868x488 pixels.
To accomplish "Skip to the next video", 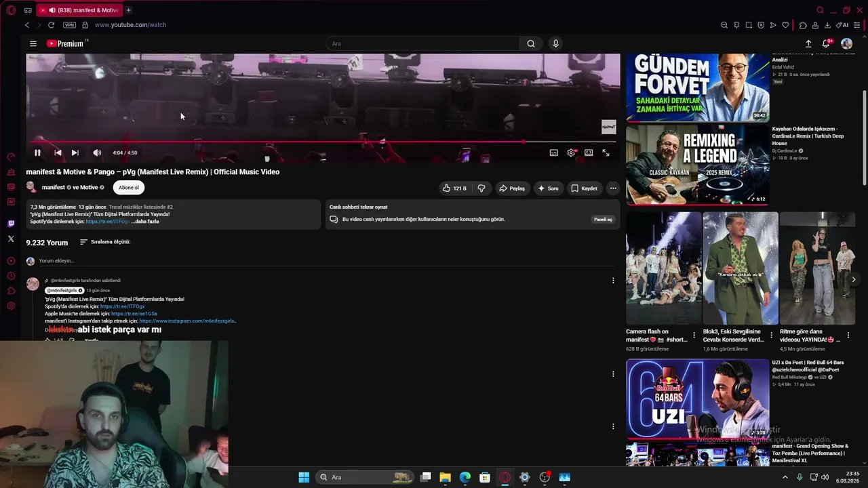I will coord(75,152).
